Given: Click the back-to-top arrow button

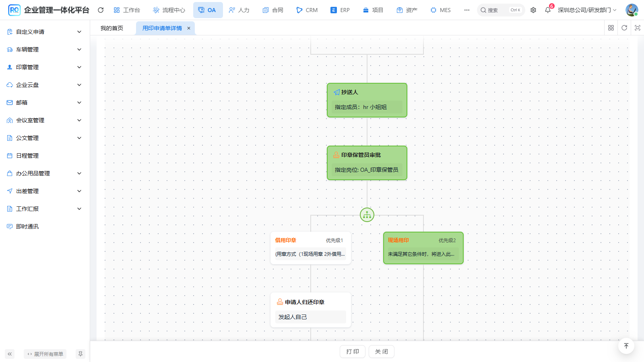Looking at the screenshot, I should click(x=626, y=346).
